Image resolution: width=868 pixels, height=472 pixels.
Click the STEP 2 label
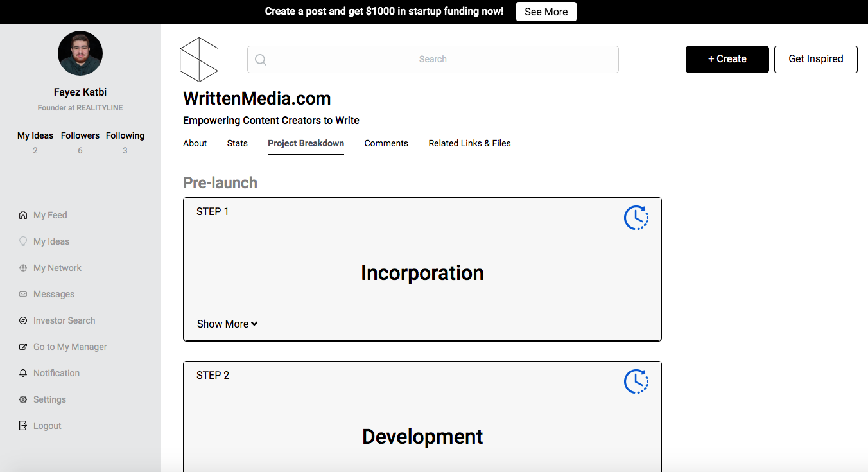213,375
